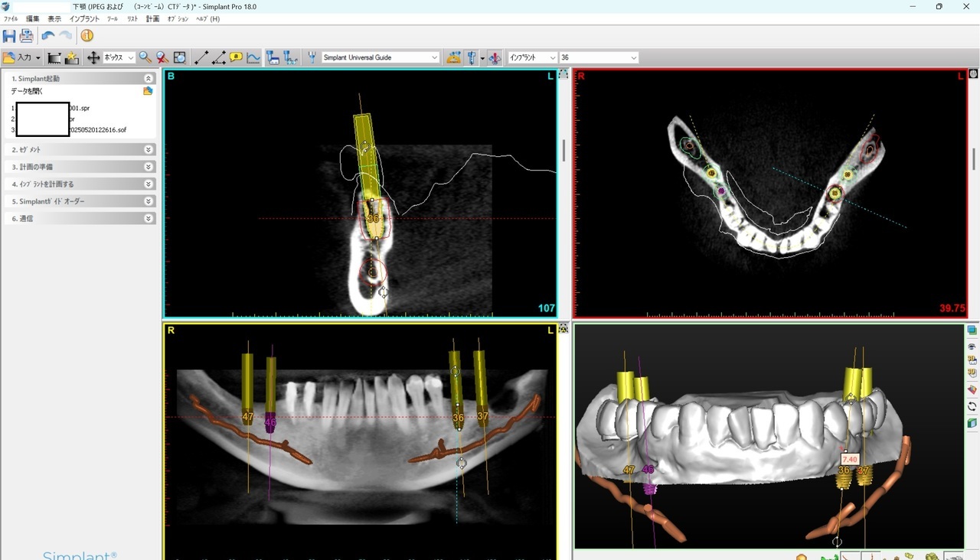Click the colored clipping plane icon
Image resolution: width=980 pixels, height=560 pixels.
click(972, 390)
